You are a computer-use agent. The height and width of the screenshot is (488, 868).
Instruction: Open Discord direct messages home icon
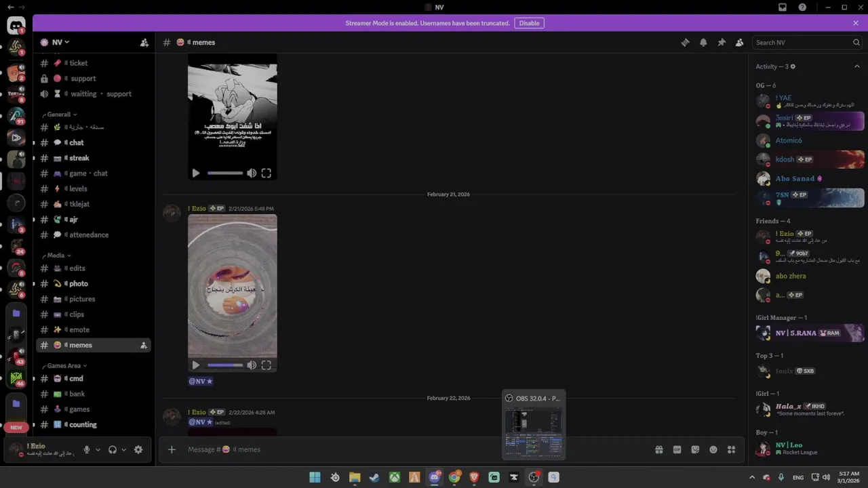pos(16,26)
